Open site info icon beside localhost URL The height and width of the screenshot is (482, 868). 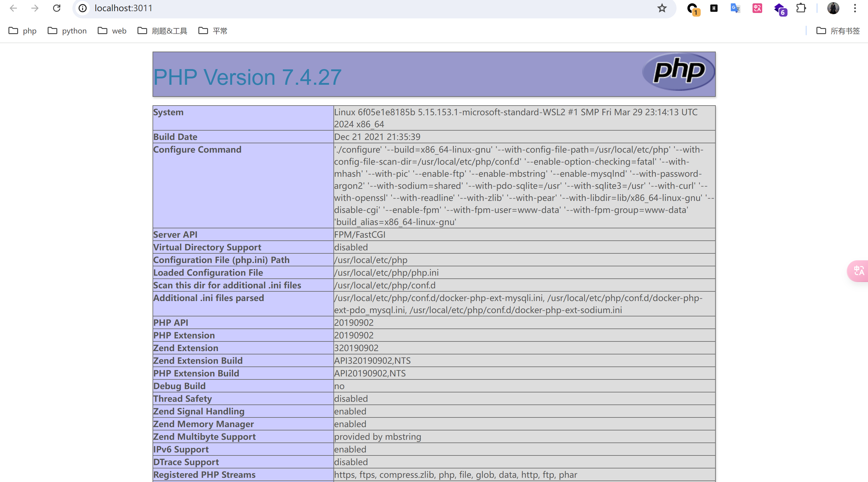pyautogui.click(x=83, y=8)
